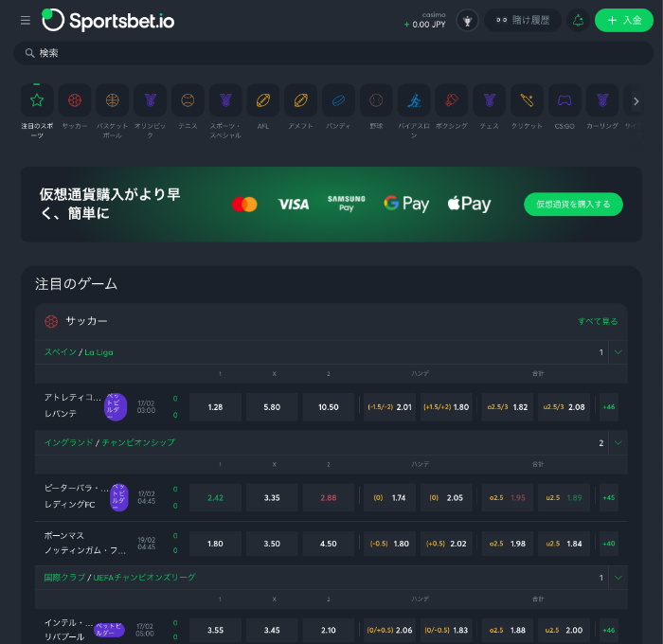Screen dimensions: 663x644
Task: Click the deposit (入金) button
Action: [x=624, y=21]
